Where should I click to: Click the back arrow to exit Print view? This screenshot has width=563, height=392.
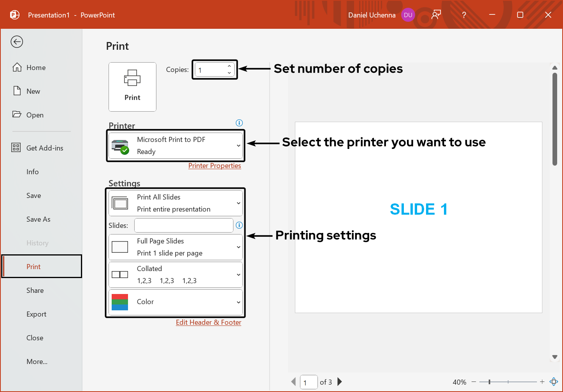[17, 42]
